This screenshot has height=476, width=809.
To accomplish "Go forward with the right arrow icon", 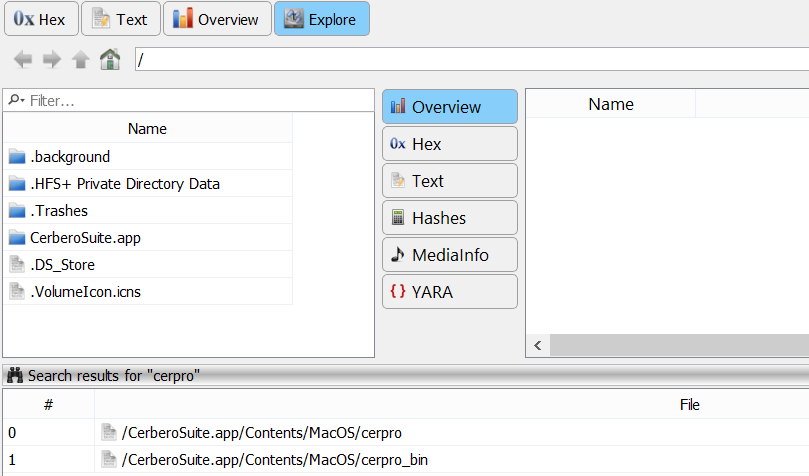I will pos(52,59).
